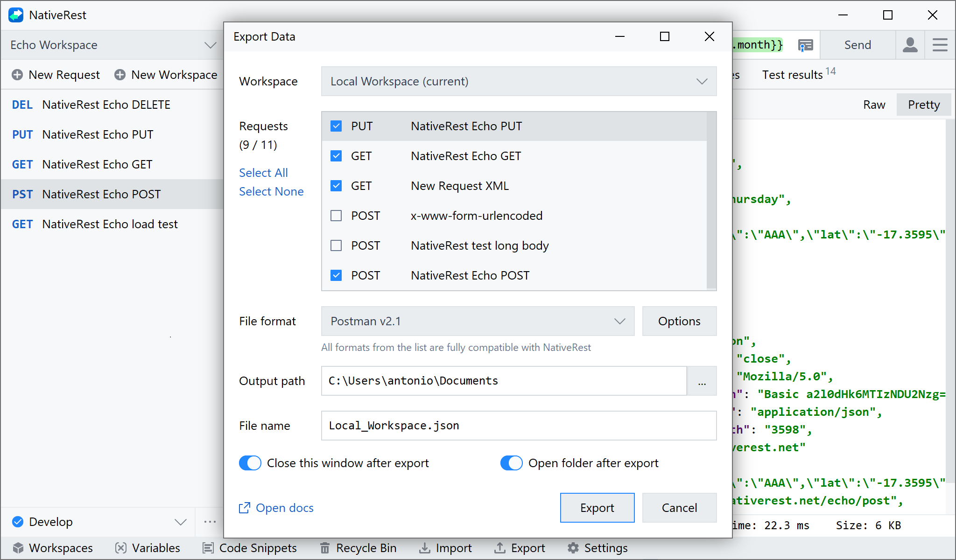Uncheck the New Request XML checkbox
Image resolution: width=956 pixels, height=560 pixels.
pyautogui.click(x=336, y=186)
